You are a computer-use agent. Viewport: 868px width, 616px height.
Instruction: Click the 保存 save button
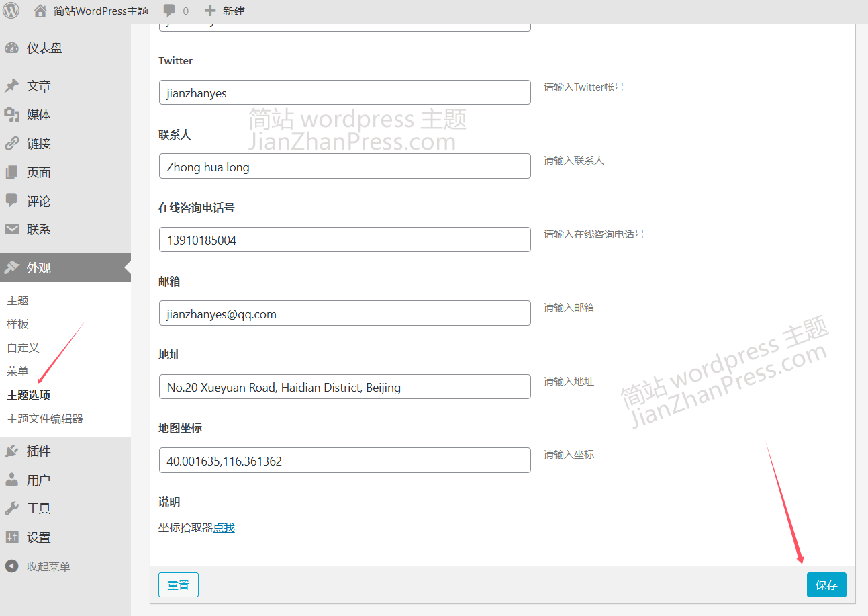click(x=826, y=585)
